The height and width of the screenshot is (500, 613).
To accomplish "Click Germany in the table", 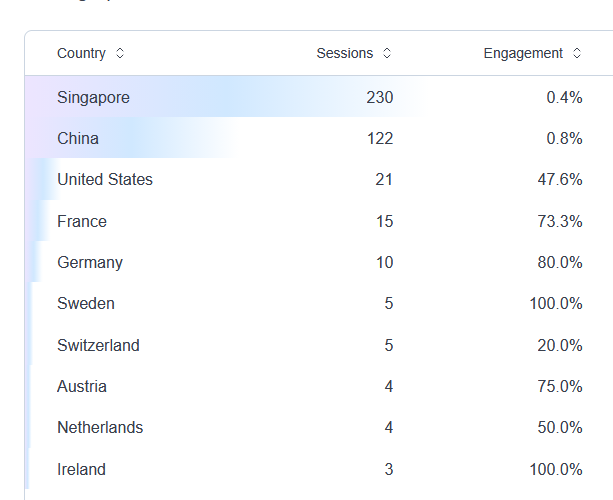I will [x=90, y=262].
